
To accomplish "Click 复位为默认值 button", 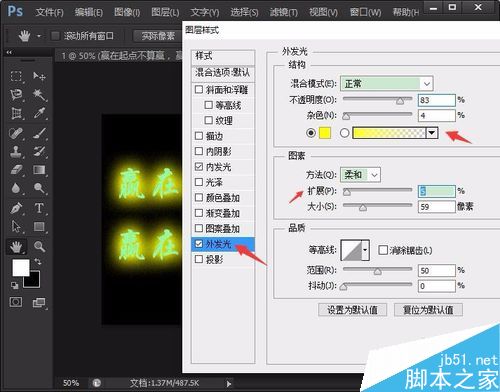I will click(428, 310).
